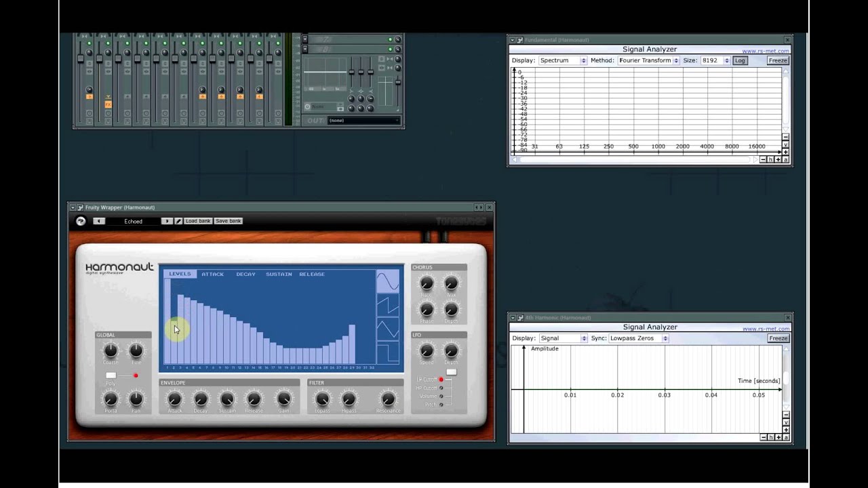Open Display dropdown showing Spectrum
Image resolution: width=868 pixels, height=488 pixels.
tap(563, 60)
